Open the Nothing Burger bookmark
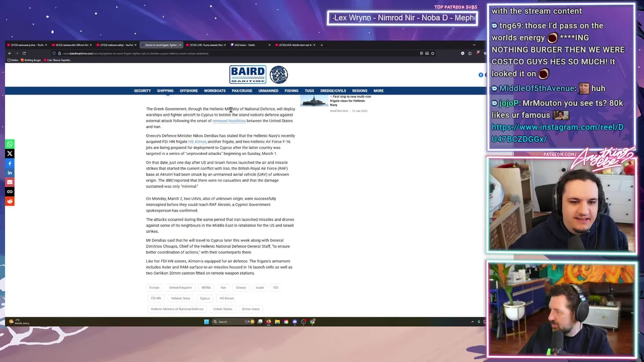The width and height of the screenshot is (644, 362). tap(31, 60)
